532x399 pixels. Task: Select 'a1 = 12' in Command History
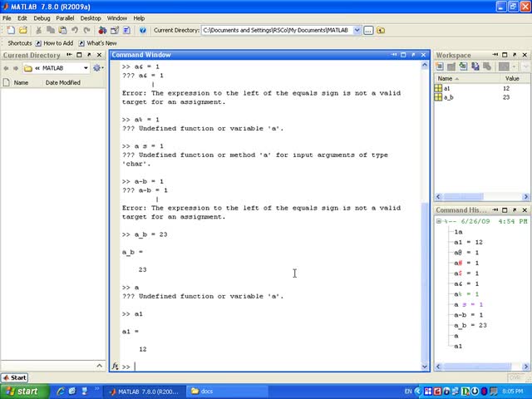[468, 242]
